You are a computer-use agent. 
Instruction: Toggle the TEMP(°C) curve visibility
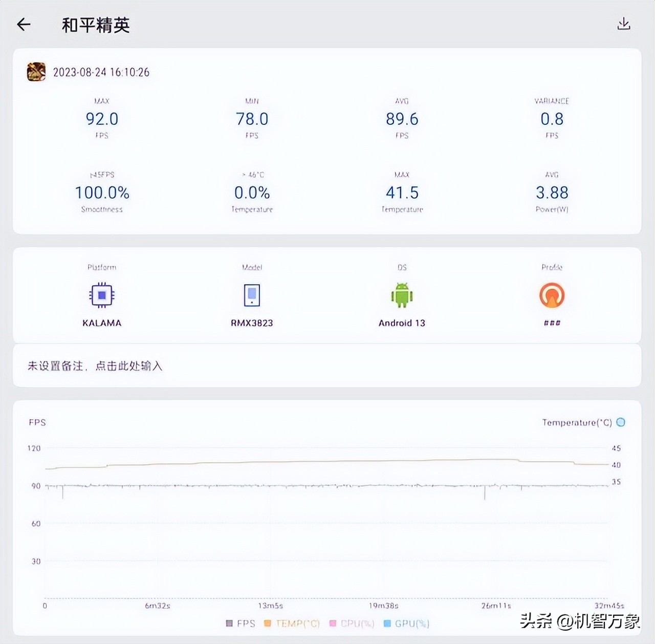[x=292, y=624]
